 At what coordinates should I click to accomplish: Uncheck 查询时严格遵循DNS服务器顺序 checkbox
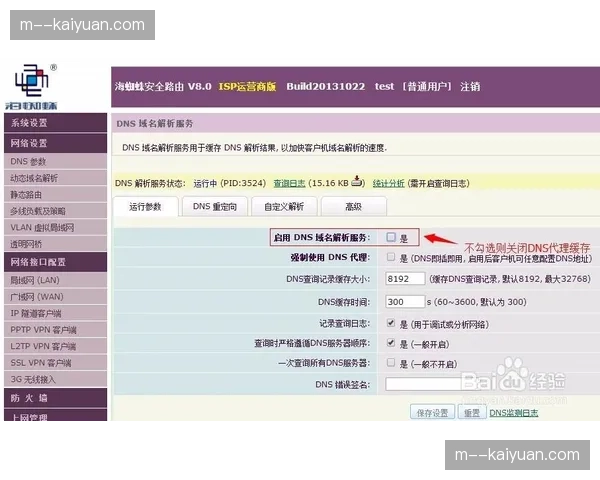pos(391,343)
